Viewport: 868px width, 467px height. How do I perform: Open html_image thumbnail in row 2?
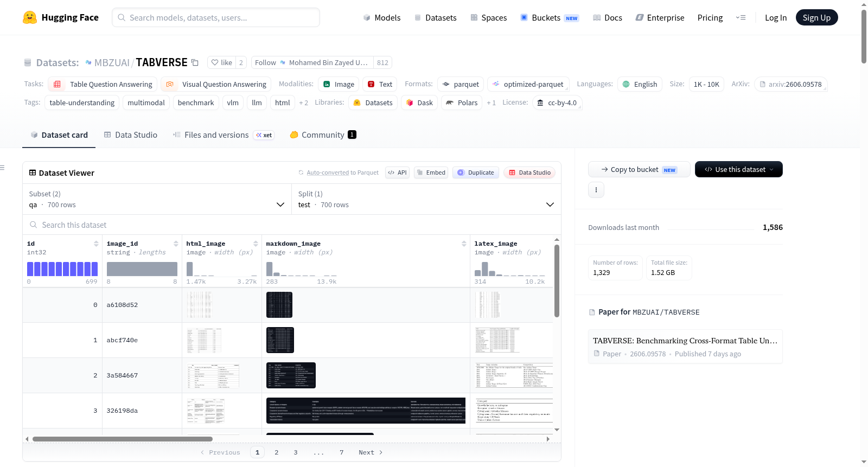pos(213,375)
